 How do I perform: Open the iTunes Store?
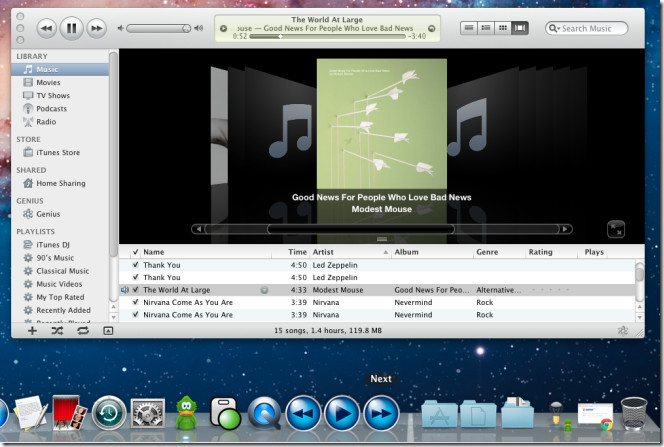pos(60,152)
